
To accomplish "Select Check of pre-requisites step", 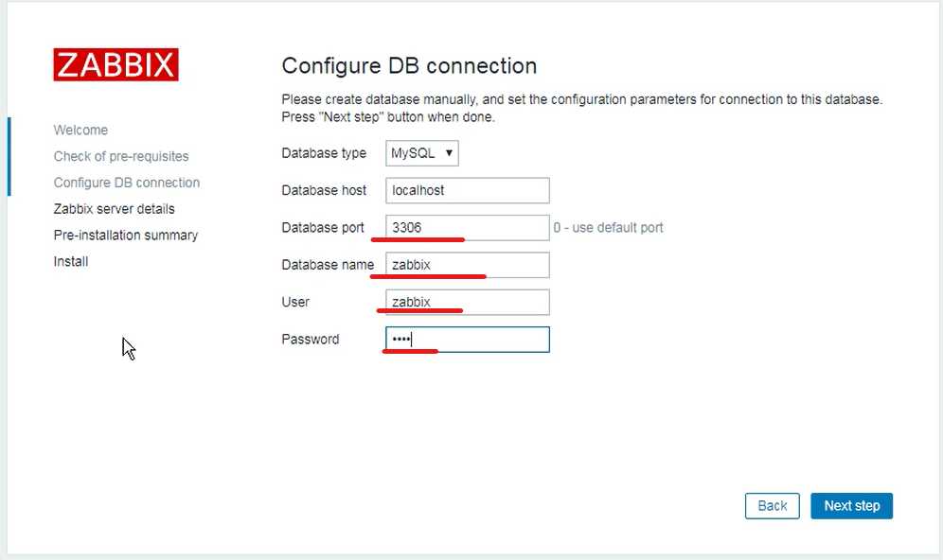I will [x=121, y=156].
